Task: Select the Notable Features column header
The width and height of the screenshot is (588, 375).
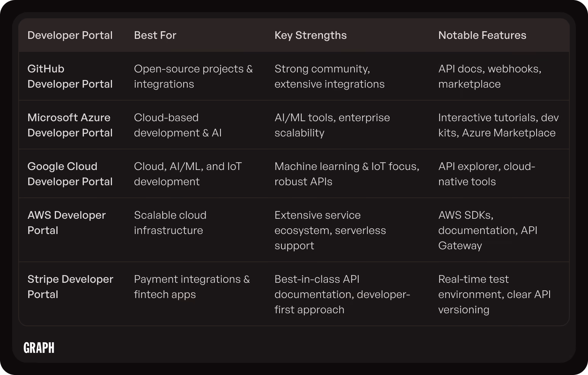Action: click(482, 35)
